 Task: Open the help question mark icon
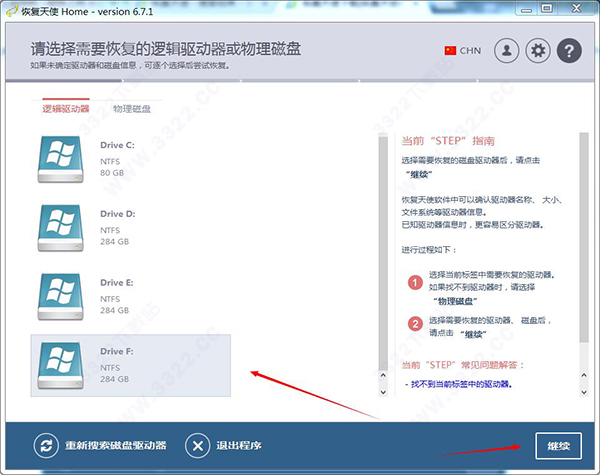[x=569, y=51]
